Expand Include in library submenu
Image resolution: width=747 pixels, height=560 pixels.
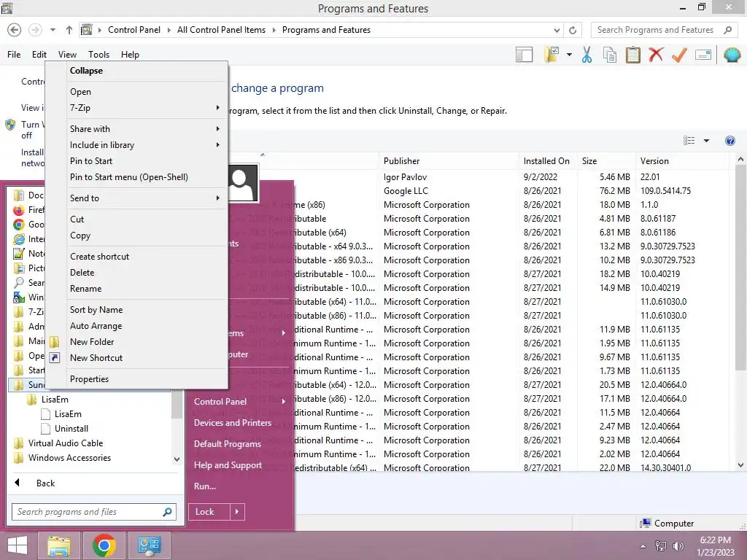coord(136,145)
